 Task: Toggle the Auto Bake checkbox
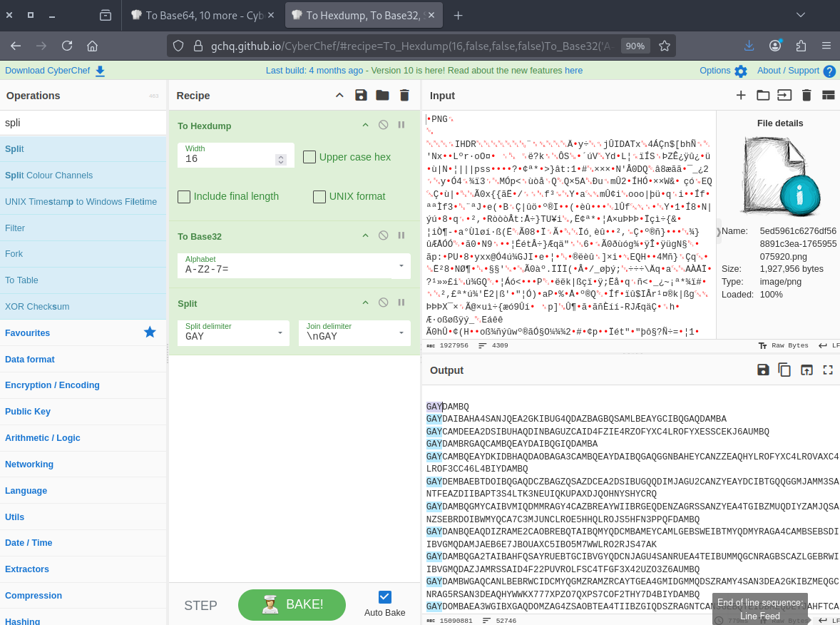point(385,597)
